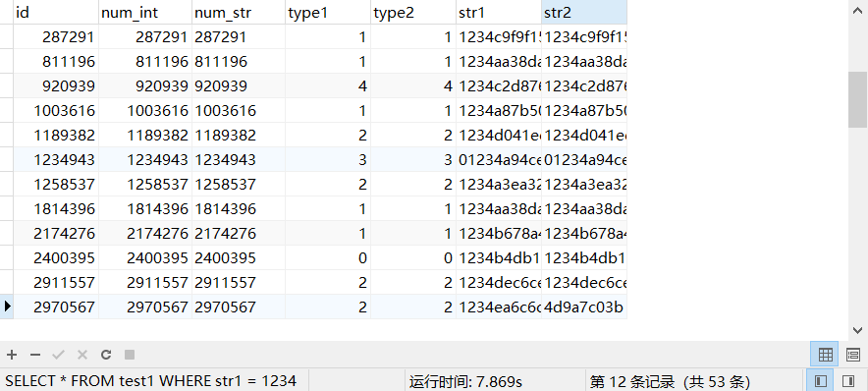Select type2 value 2 in row 2911557
Viewport: 868px width, 391px height.
[x=413, y=283]
